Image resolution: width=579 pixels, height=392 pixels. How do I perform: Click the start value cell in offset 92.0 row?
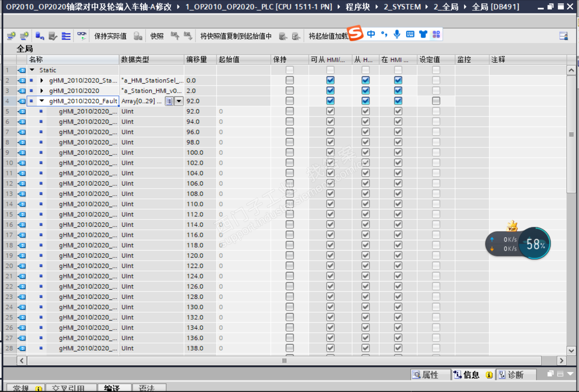pyautogui.click(x=244, y=111)
